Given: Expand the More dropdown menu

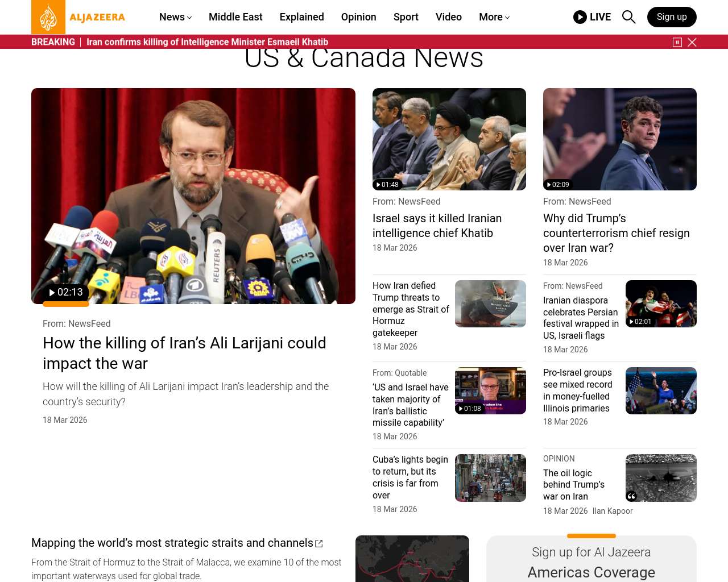Looking at the screenshot, I should 494,17.
